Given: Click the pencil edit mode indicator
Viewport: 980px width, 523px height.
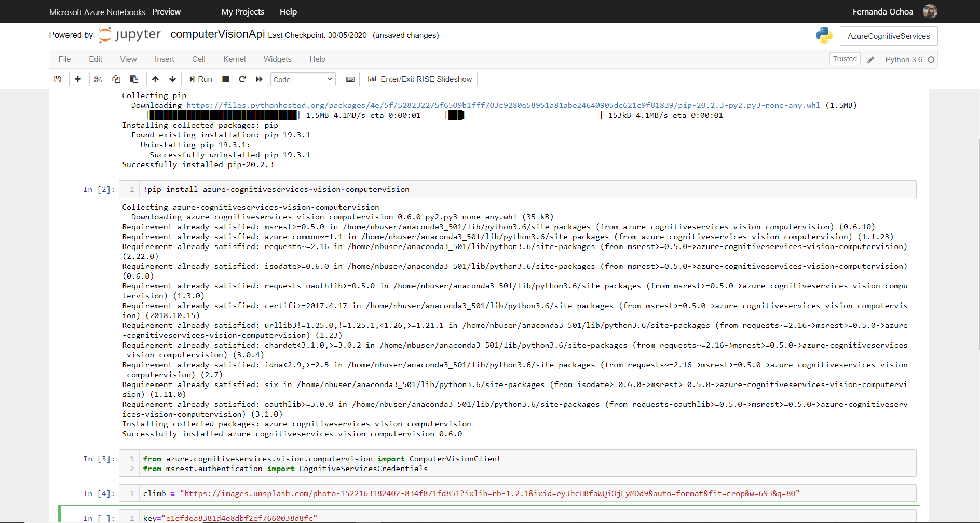Looking at the screenshot, I should [x=871, y=60].
